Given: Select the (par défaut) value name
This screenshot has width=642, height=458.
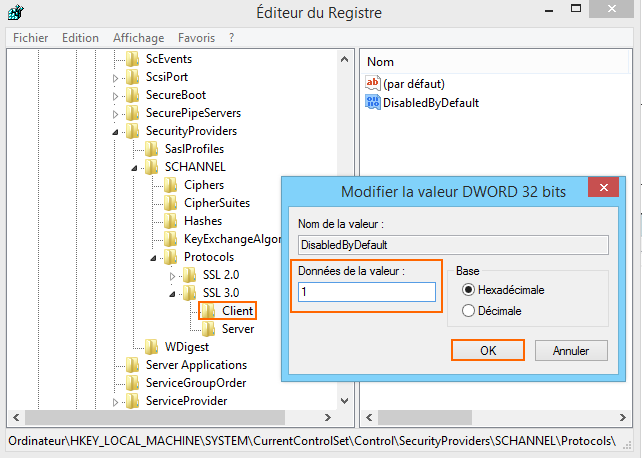Looking at the screenshot, I should click(414, 84).
